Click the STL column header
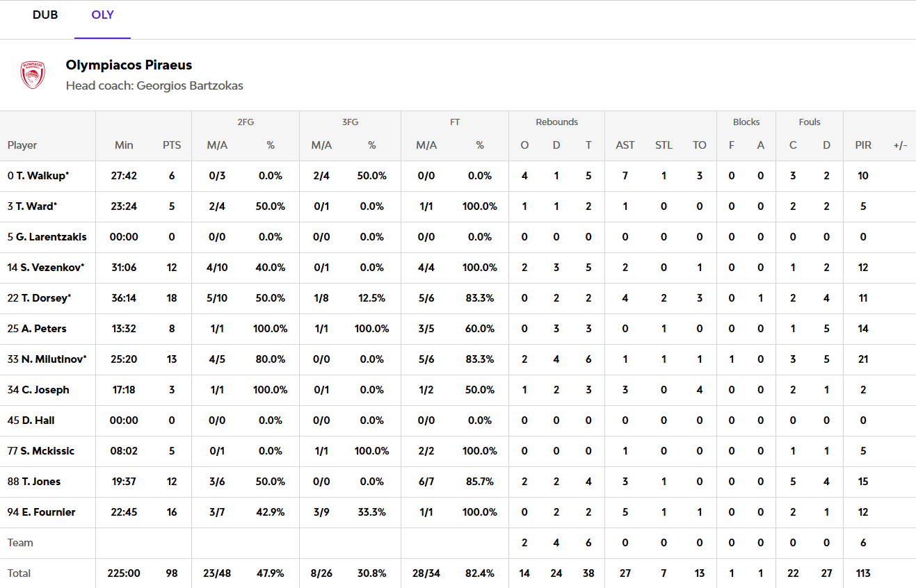 (664, 145)
